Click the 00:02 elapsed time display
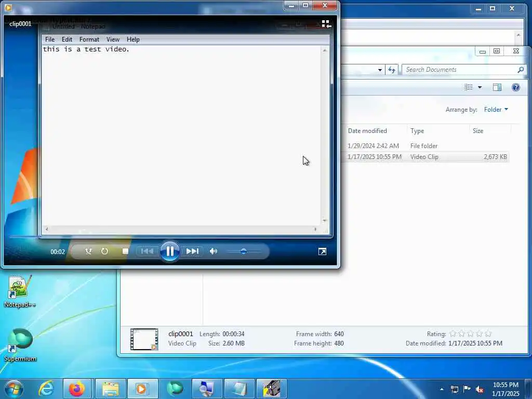This screenshot has height=399, width=532. [x=58, y=252]
